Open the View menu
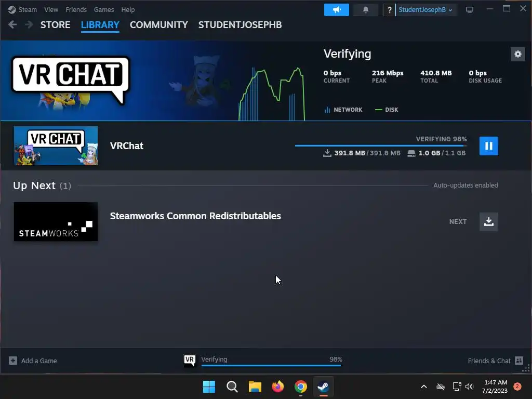This screenshot has height=399, width=532. [x=51, y=10]
